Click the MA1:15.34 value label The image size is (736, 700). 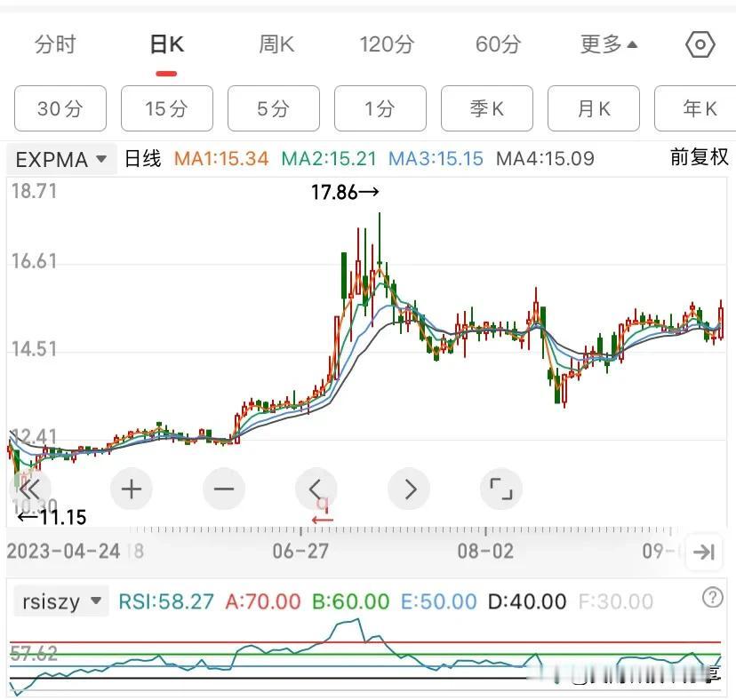[221, 159]
